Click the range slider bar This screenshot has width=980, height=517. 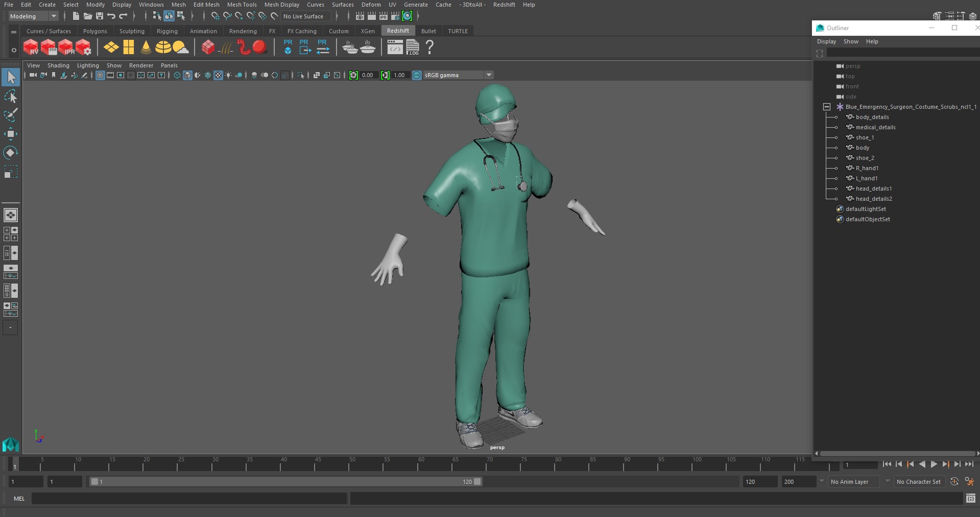click(x=285, y=481)
